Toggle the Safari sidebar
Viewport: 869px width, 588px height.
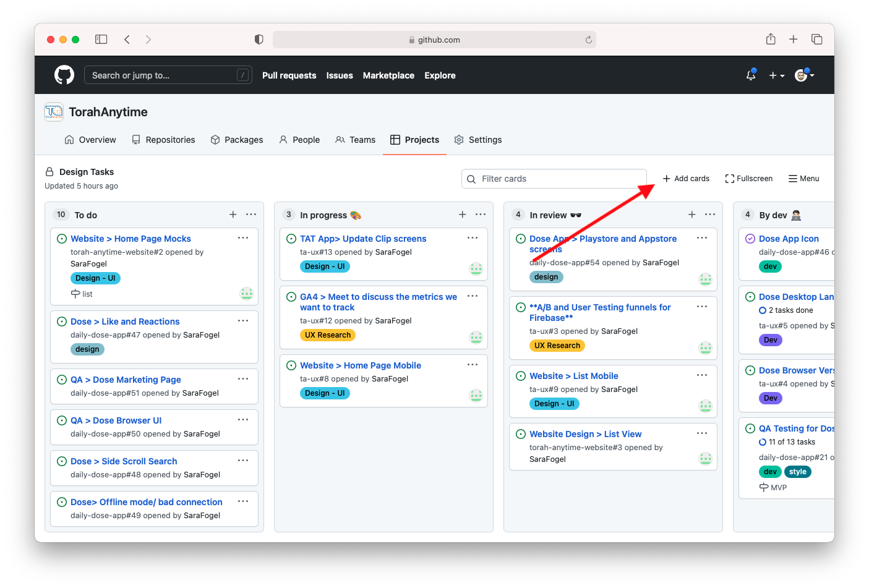tap(101, 40)
